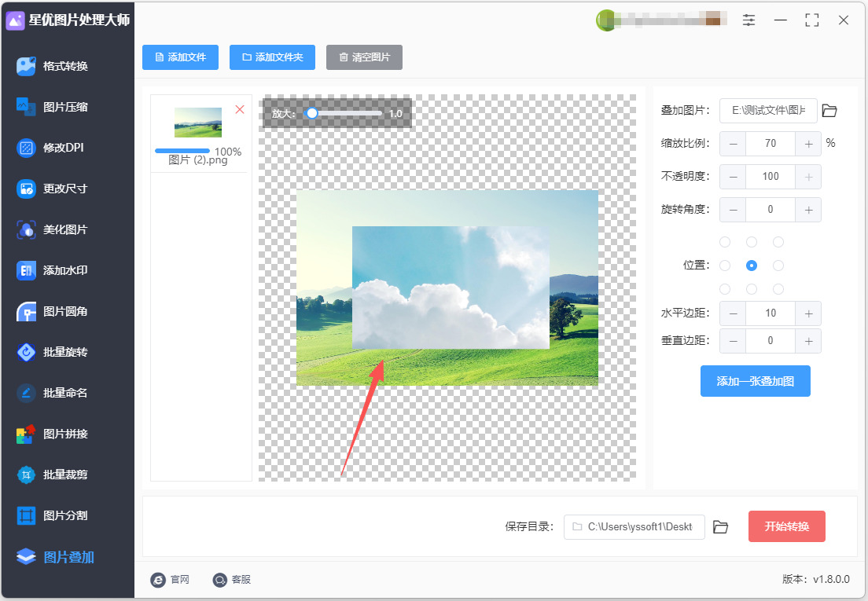
Task: Decrease 缩放比例 with the minus button
Action: coord(733,144)
